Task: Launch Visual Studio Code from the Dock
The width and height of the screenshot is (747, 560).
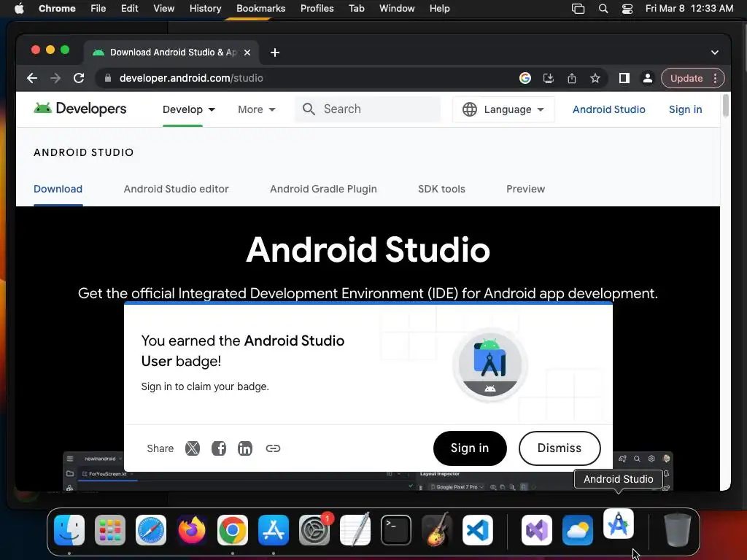Action: click(x=477, y=530)
